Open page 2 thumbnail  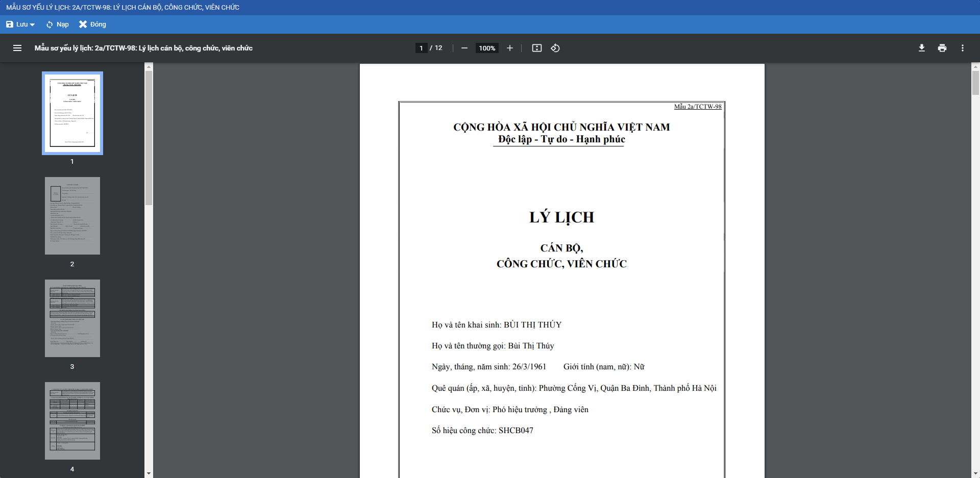pyautogui.click(x=72, y=216)
